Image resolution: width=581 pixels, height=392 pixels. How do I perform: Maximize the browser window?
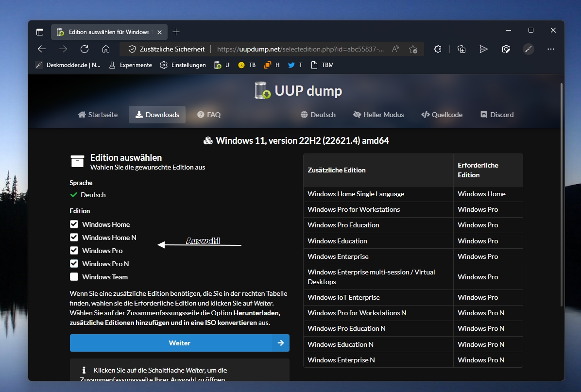(531, 31)
